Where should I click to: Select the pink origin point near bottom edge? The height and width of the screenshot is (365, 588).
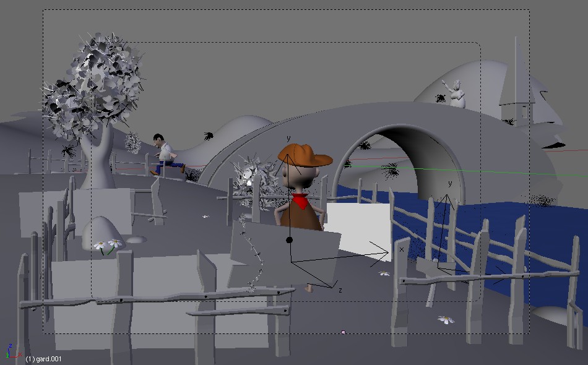[343, 332]
